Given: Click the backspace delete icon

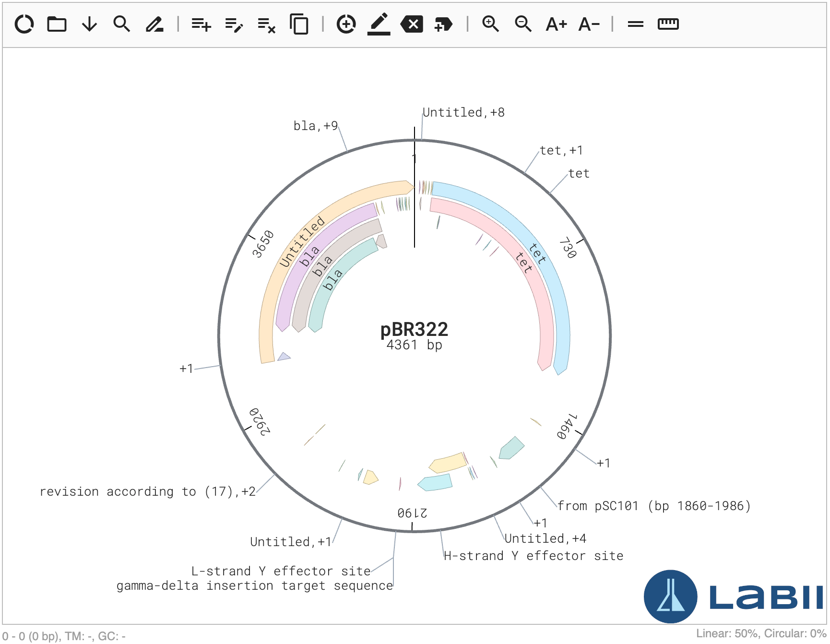Looking at the screenshot, I should pos(412,24).
